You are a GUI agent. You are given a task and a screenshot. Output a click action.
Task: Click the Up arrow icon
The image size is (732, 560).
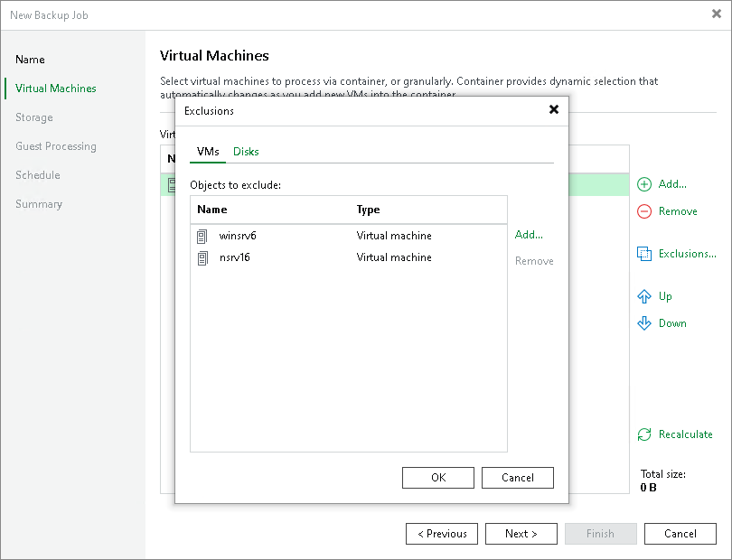click(644, 296)
